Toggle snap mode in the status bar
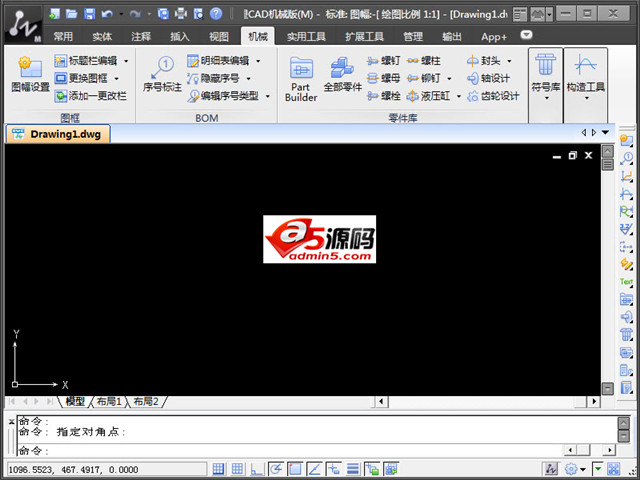 [x=218, y=469]
